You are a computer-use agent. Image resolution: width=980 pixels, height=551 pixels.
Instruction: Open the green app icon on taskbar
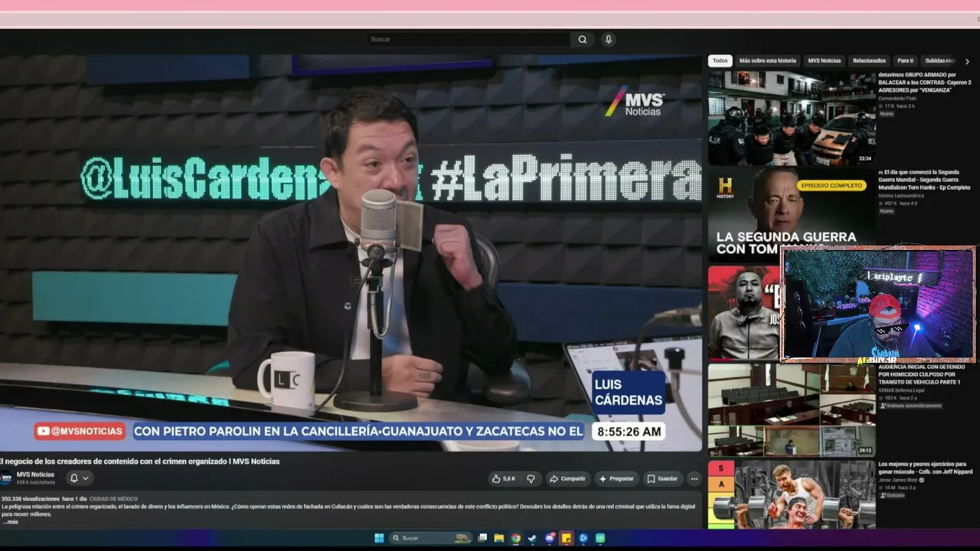(600, 538)
